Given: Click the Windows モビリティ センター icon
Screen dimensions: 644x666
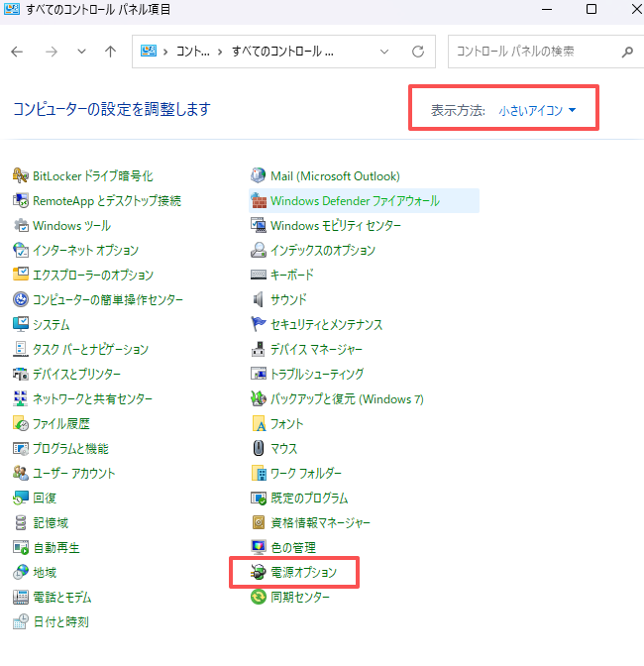Looking at the screenshot, I should click(259, 225).
